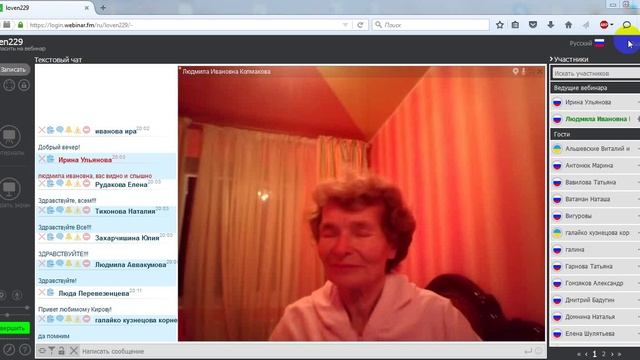Click the chat bubble icon in browser toolbar
Viewport: 640px width, 360px height.
pyautogui.click(x=627, y=25)
